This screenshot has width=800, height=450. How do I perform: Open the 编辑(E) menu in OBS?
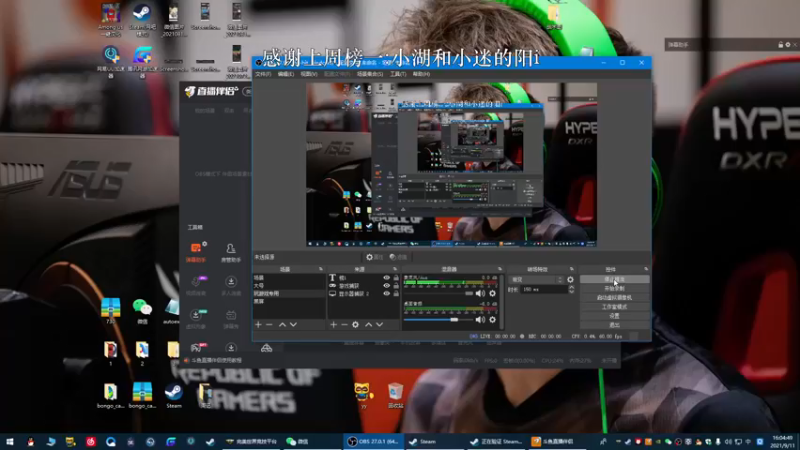[x=286, y=74]
